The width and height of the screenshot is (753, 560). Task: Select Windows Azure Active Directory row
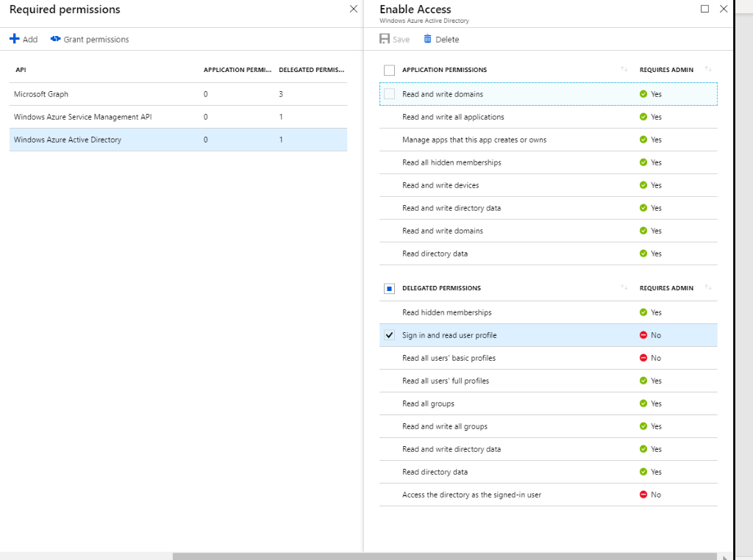178,140
